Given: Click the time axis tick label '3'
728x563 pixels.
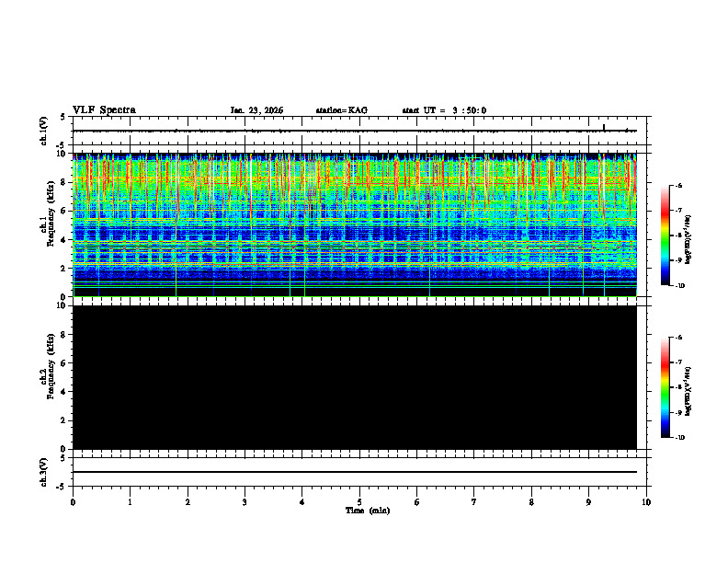Looking at the screenshot, I should pos(245,502).
